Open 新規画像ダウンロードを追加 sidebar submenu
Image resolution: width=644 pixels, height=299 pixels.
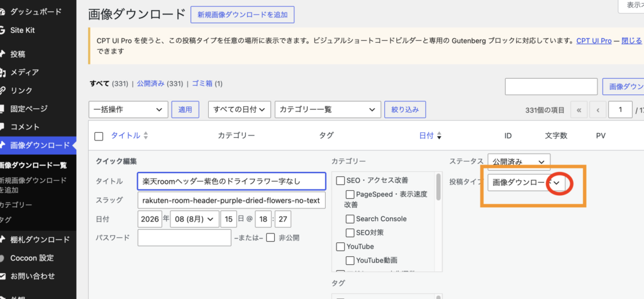click(33, 186)
